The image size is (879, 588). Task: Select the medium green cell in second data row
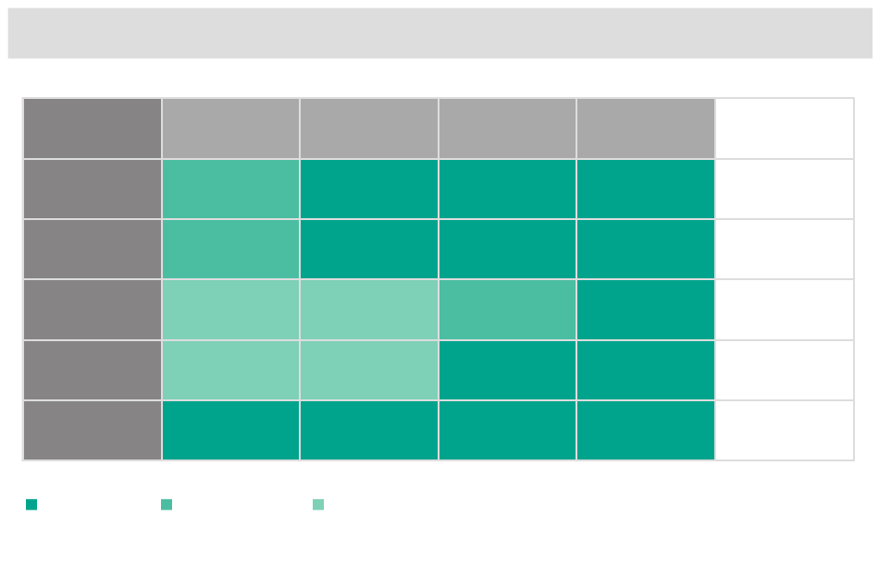[231, 250]
